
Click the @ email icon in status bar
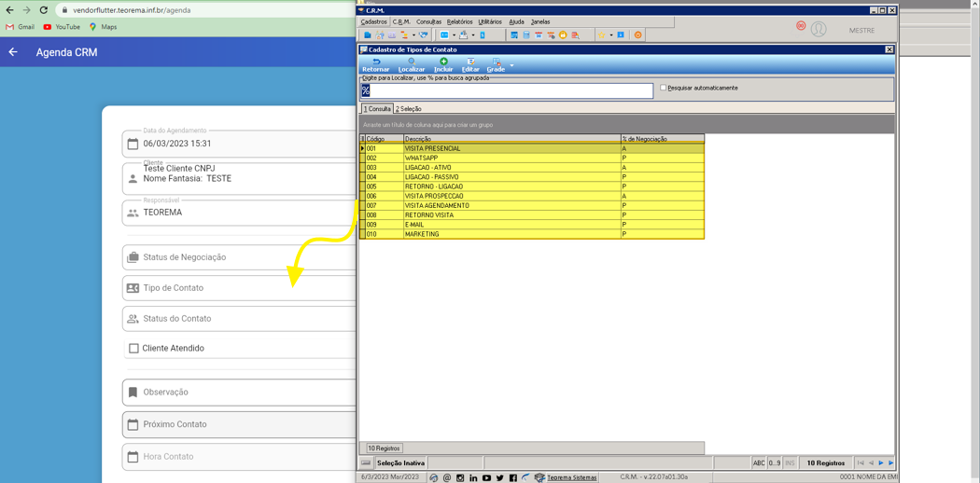[447, 477]
